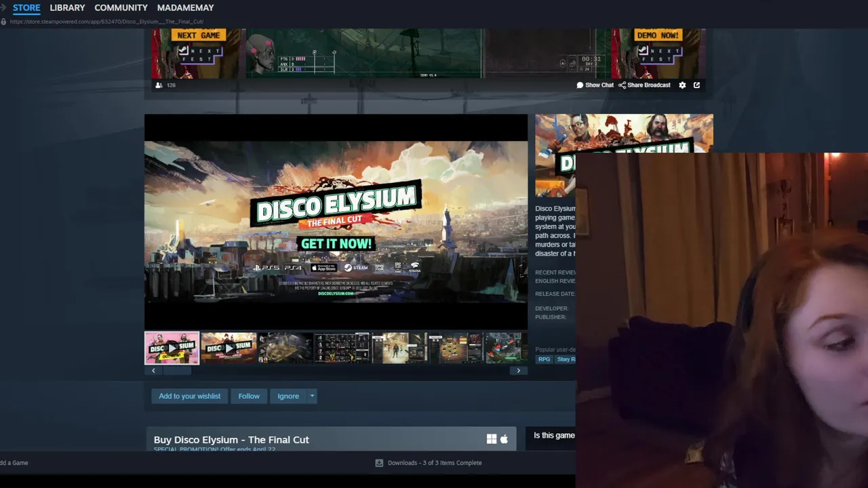Open the MADAMEMAY profile tab
Image resolution: width=868 pixels, height=488 pixels.
coord(185,7)
